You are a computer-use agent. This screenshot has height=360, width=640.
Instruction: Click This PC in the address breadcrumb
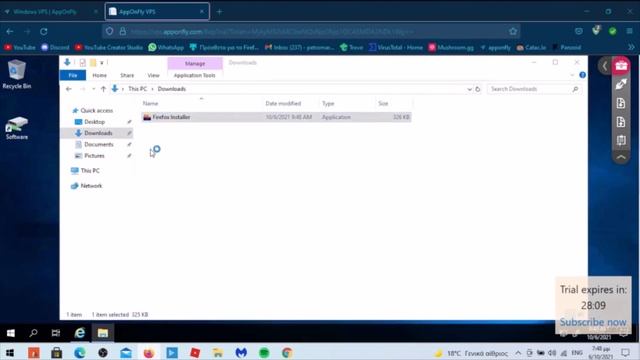(138, 89)
